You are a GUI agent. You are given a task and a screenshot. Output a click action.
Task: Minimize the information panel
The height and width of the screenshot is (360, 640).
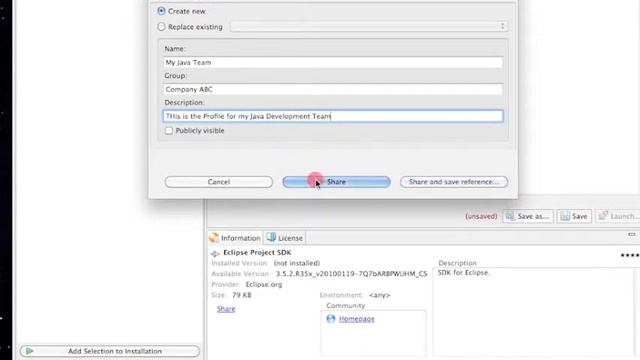(x=632, y=235)
